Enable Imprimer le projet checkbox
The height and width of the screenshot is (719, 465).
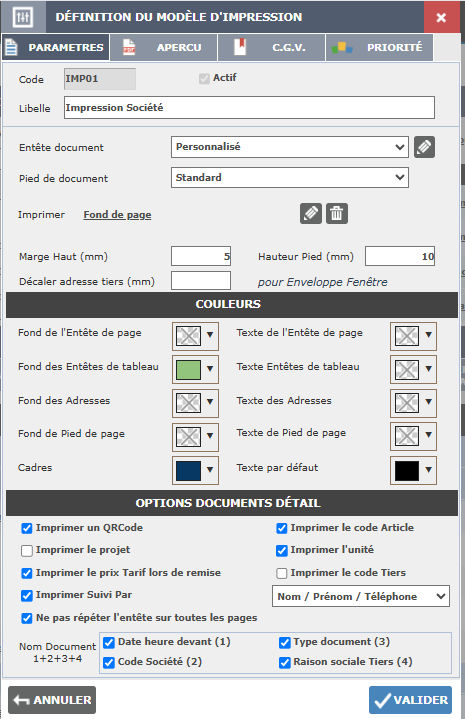(x=27, y=550)
